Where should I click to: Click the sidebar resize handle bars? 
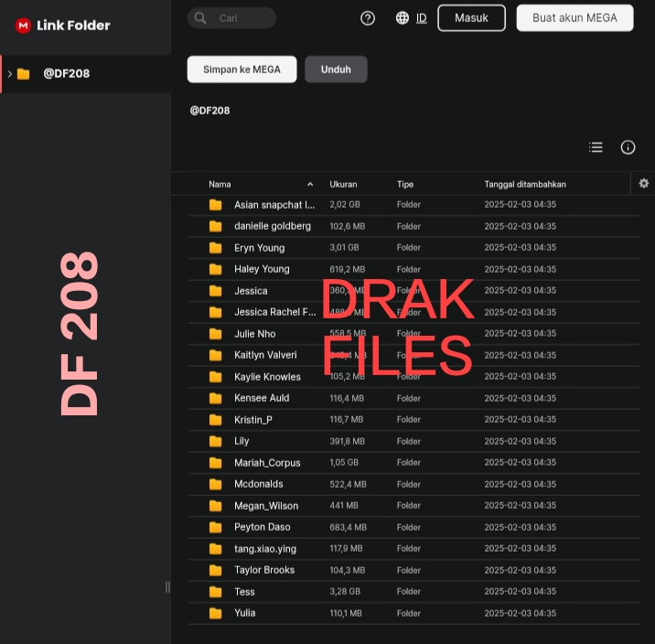tap(167, 587)
